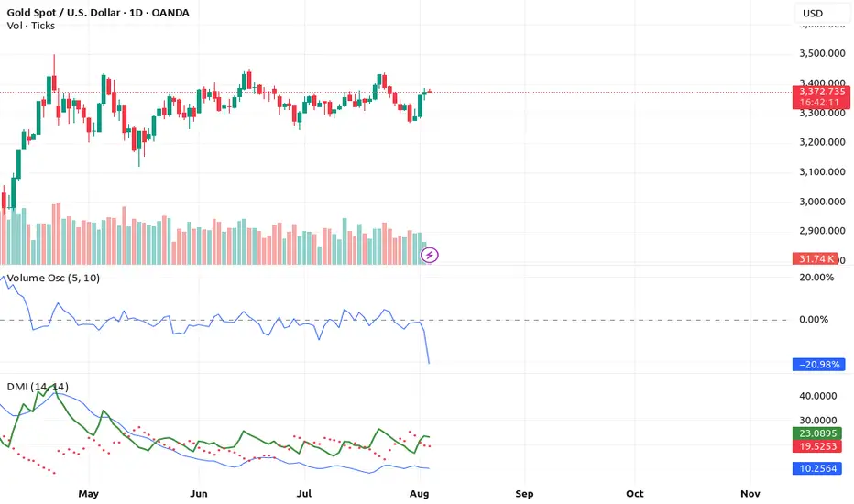Click the Jul label on time axis

point(304,494)
